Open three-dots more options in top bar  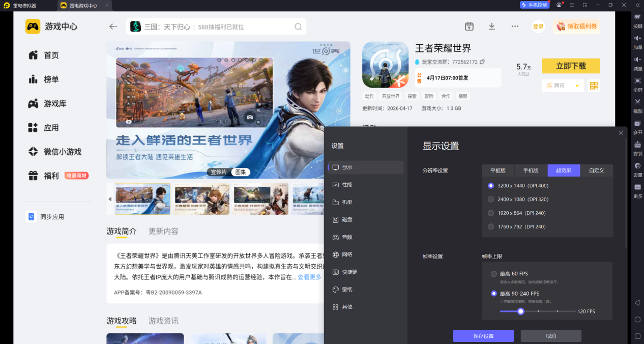[515, 26]
